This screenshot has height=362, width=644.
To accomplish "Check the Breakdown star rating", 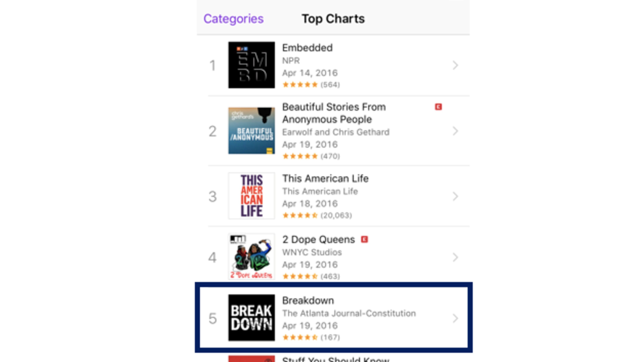I will (300, 338).
